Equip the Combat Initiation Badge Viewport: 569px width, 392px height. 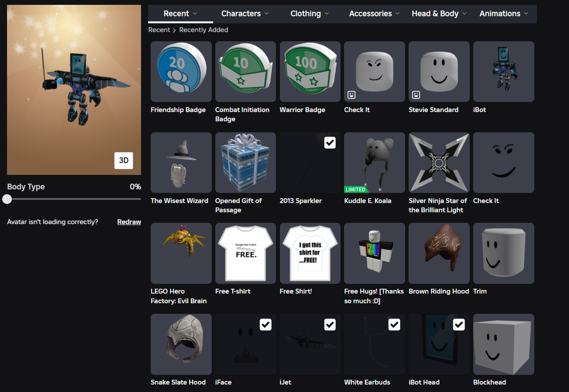coord(246,72)
